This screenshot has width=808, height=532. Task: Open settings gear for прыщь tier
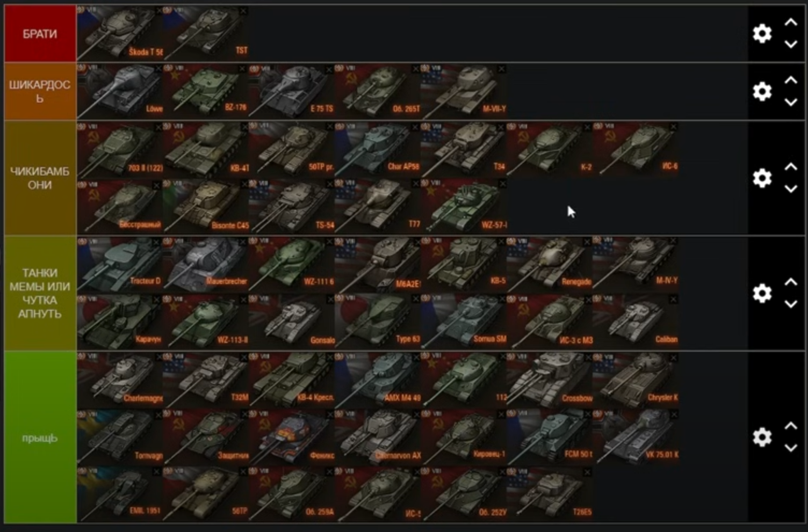tap(762, 437)
